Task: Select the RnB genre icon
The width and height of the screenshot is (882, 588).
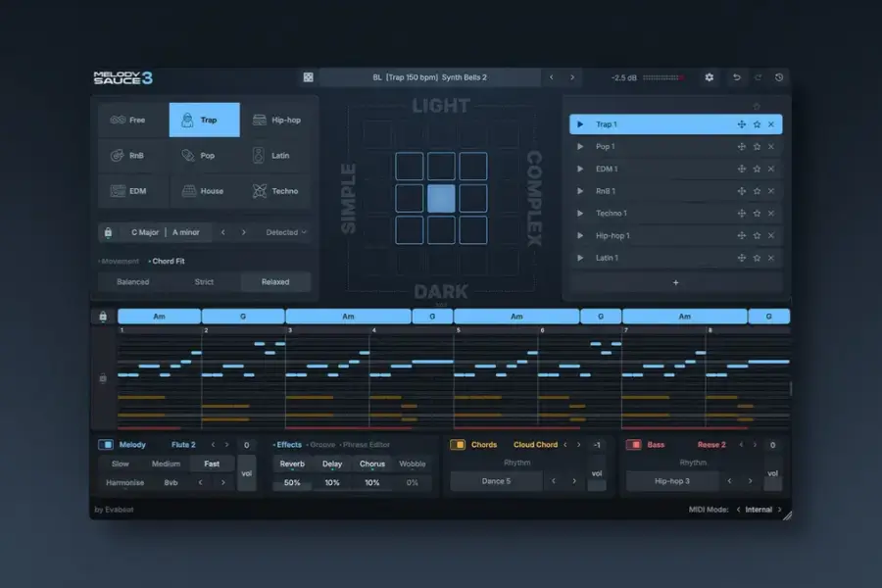Action: pyautogui.click(x=117, y=155)
